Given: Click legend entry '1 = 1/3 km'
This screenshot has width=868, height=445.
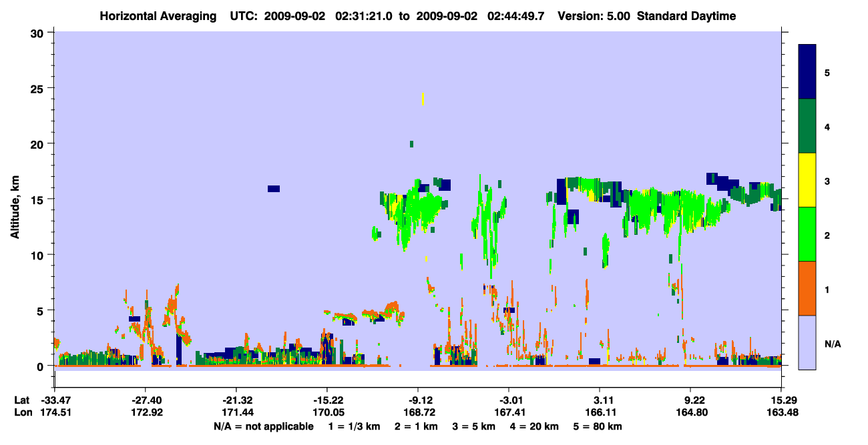Looking at the screenshot, I should click(x=354, y=426).
